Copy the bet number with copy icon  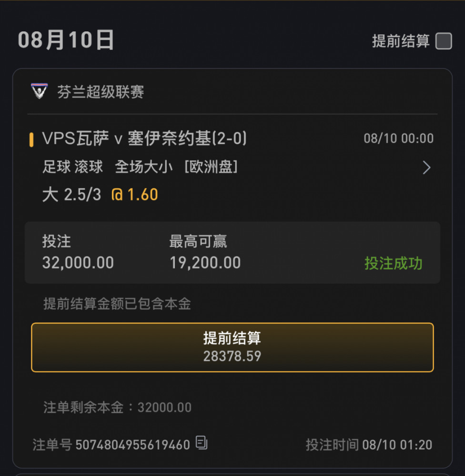(202, 443)
